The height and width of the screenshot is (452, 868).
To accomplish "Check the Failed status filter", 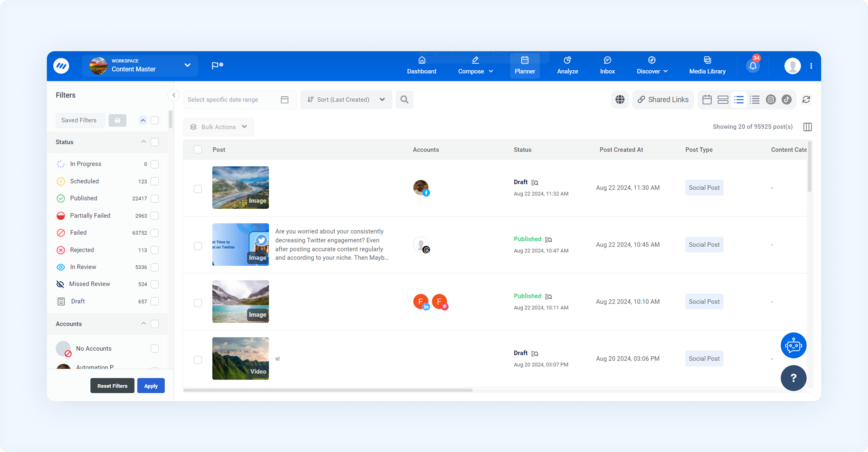I will click(154, 233).
